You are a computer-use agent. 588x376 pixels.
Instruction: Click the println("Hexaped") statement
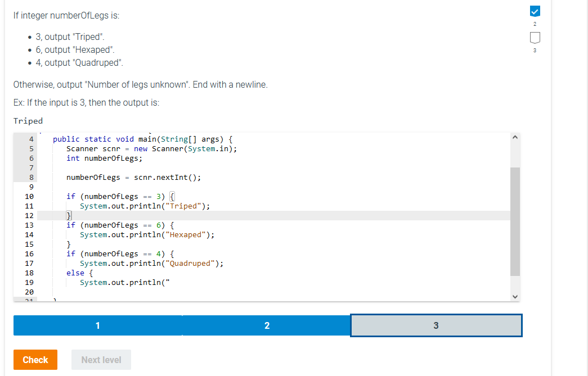click(146, 234)
